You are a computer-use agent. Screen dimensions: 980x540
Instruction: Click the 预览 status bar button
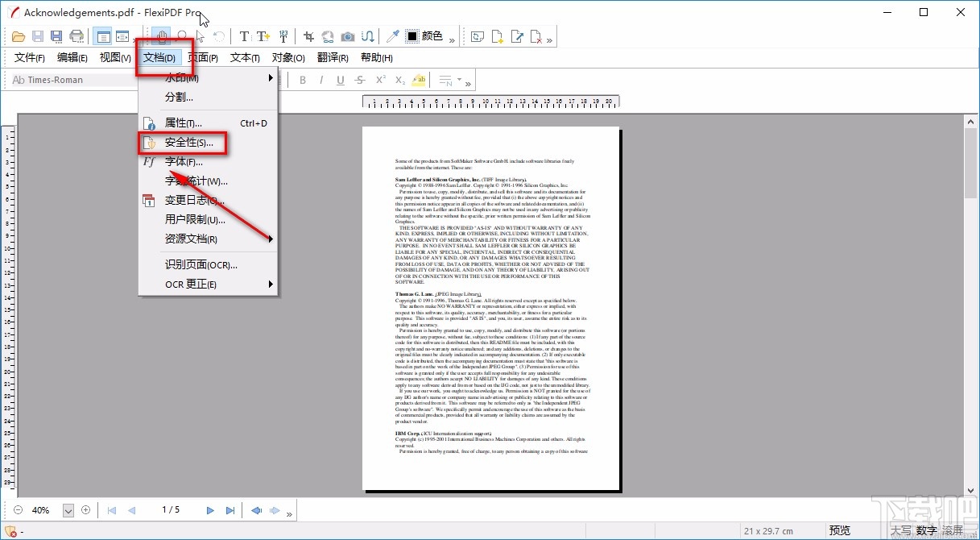click(x=840, y=530)
